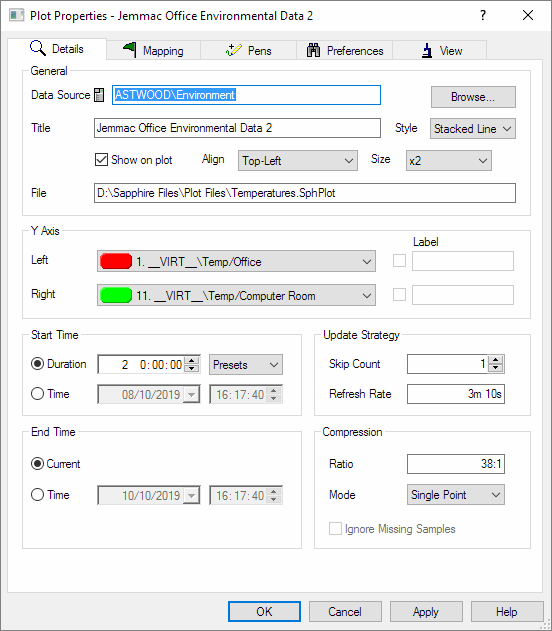The height and width of the screenshot is (631, 552).
Task: Open the Style dropdown showing Stacked Line
Action: 473,129
